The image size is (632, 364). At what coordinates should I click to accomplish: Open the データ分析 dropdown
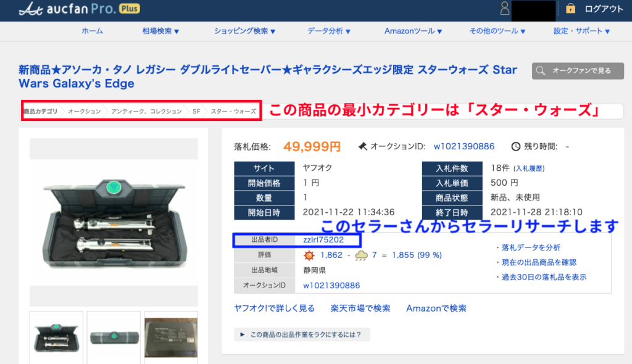[x=329, y=31]
